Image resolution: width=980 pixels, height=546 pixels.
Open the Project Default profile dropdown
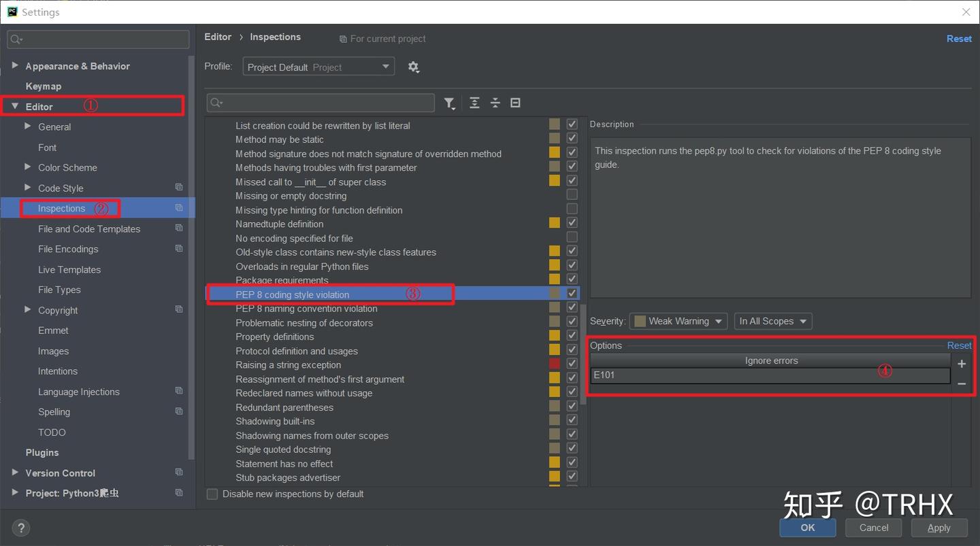[x=318, y=67]
